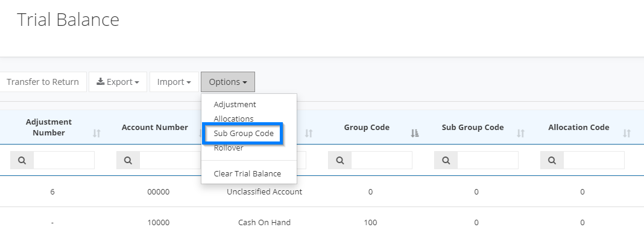The width and height of the screenshot is (644, 236).
Task: Click the Allocation Code header text
Action: coord(579,128)
